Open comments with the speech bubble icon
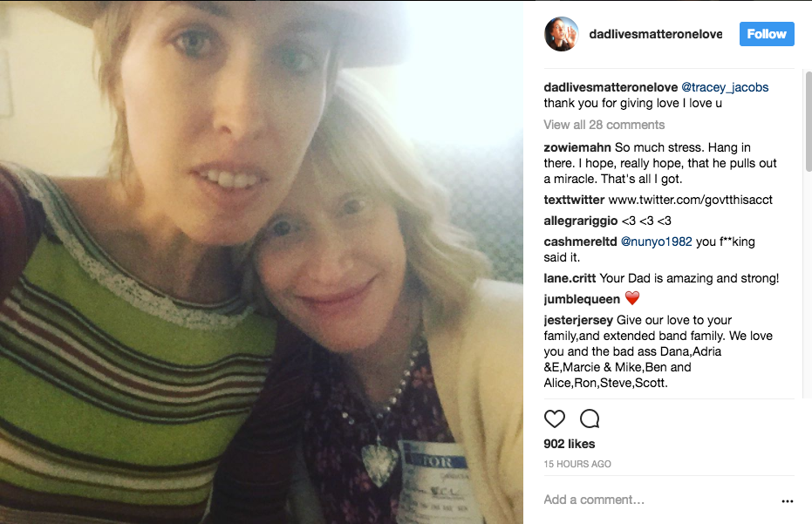The height and width of the screenshot is (524, 812). 590,419
